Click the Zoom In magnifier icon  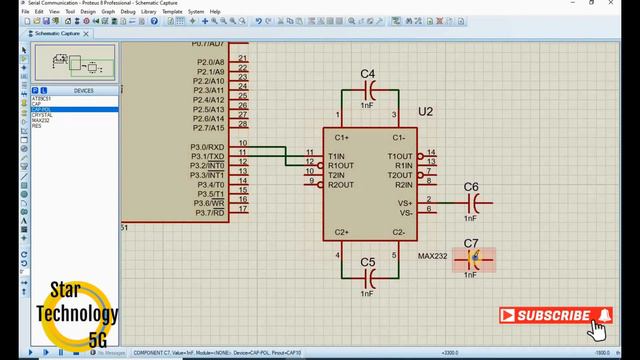[x=214, y=21]
